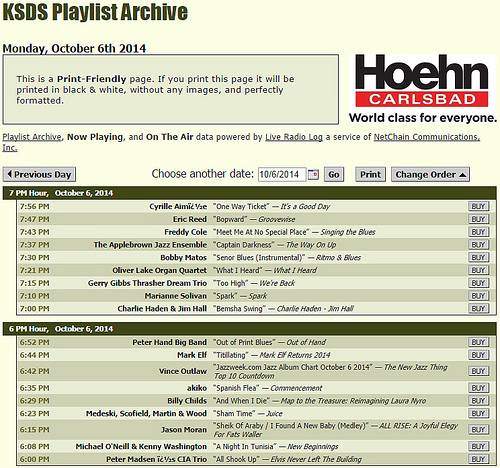Click the album title Singing the Blues
The width and height of the screenshot is (500, 468).
348,232
